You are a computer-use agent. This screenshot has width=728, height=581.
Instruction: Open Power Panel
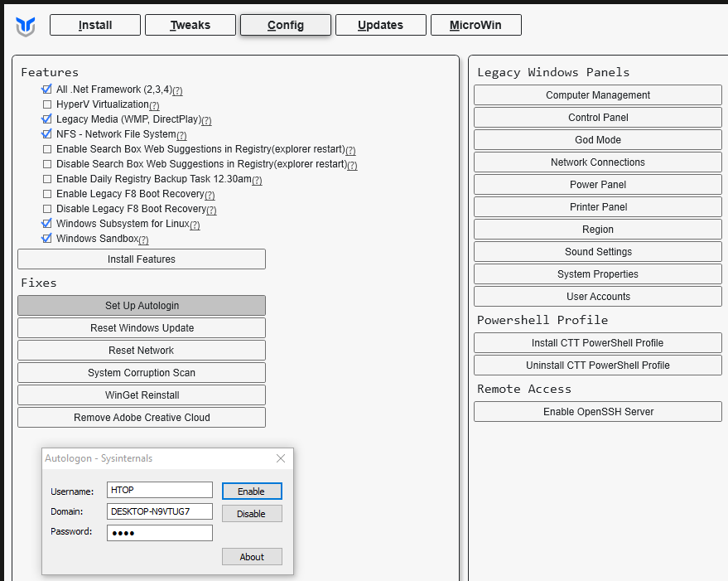[x=598, y=184]
